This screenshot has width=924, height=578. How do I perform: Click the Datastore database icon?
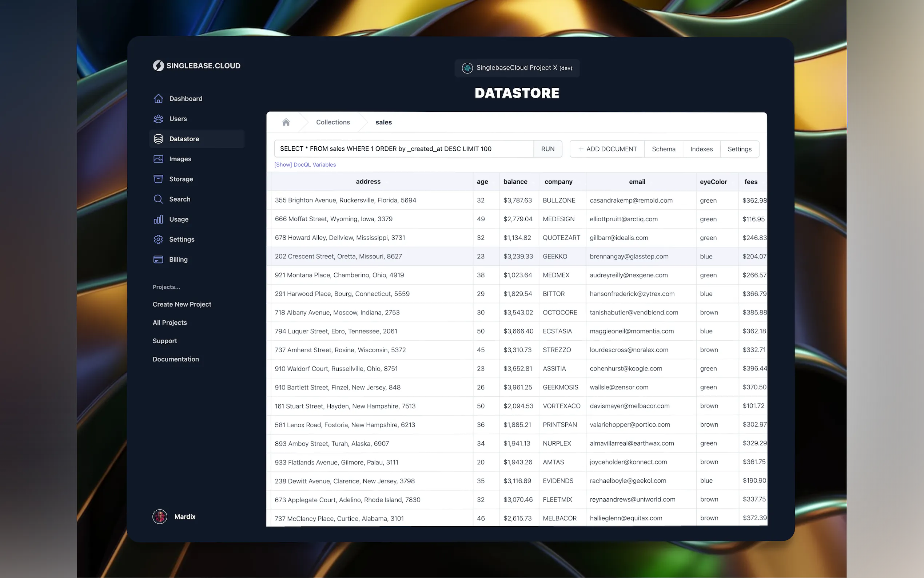pos(158,139)
